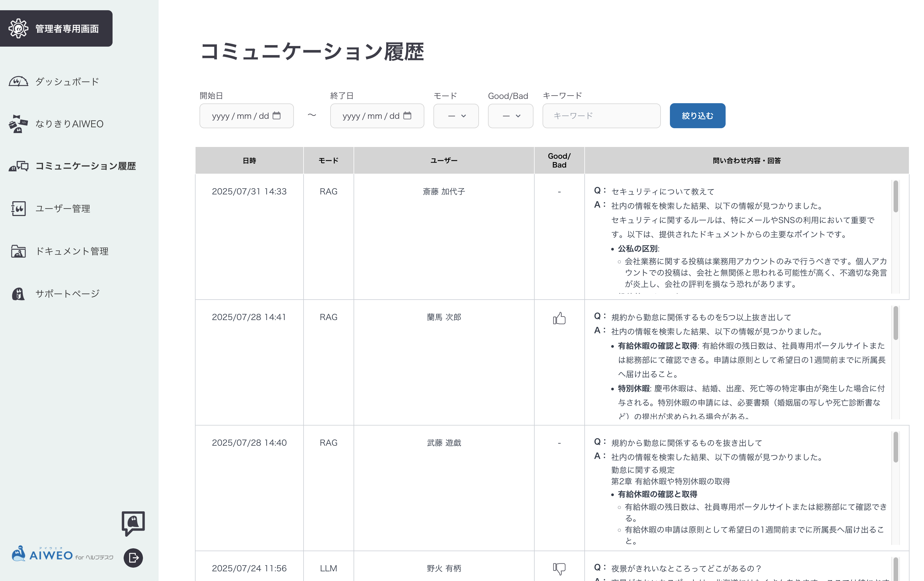Screen dimensions: 924x581
Task: Click the dashboard gauge icon
Action: tap(18, 81)
